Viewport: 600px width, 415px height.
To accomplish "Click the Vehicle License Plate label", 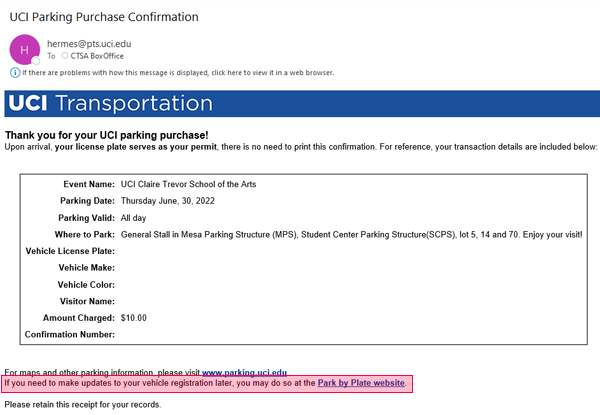I will click(70, 251).
